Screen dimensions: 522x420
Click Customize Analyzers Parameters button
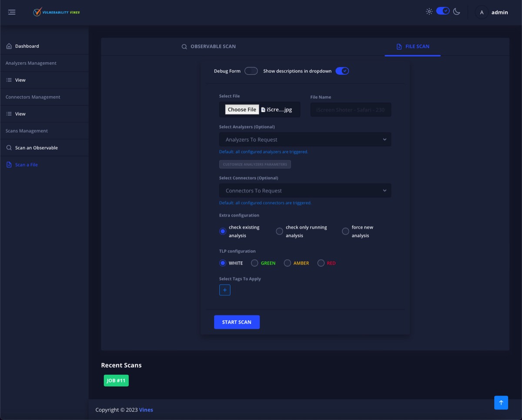point(255,164)
